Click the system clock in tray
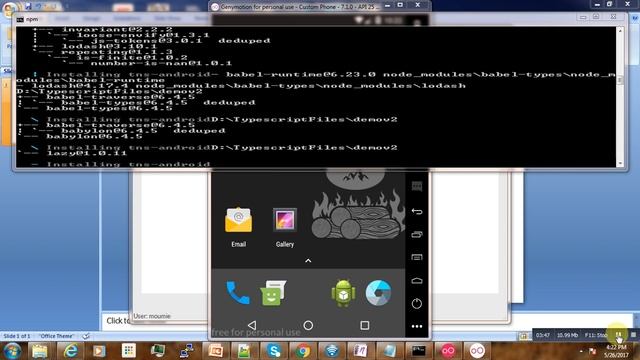Screen dimensions: 640x360 [617, 351]
